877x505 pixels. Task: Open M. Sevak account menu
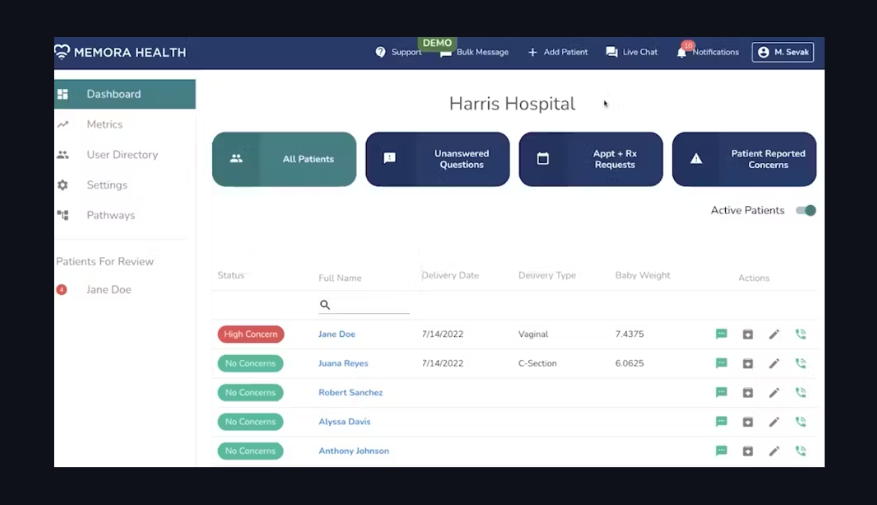coord(782,52)
